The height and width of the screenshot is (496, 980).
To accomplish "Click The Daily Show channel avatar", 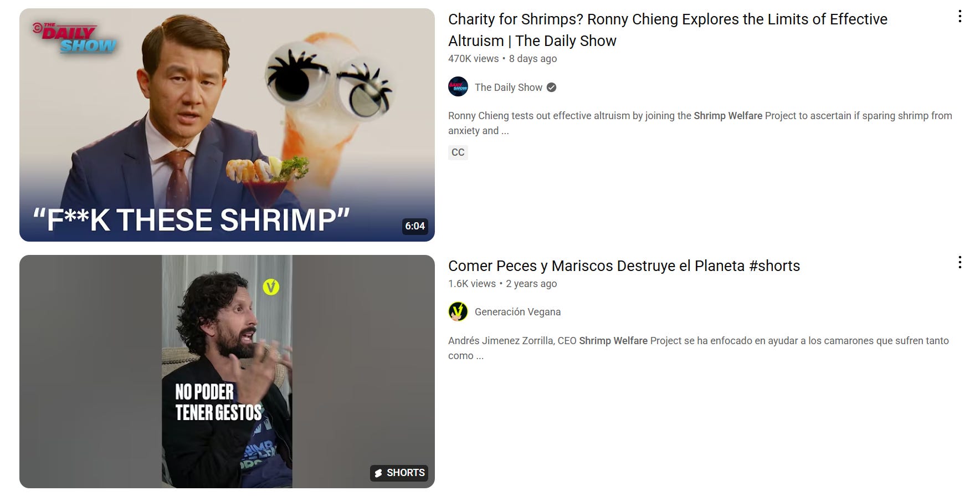I will (x=458, y=87).
